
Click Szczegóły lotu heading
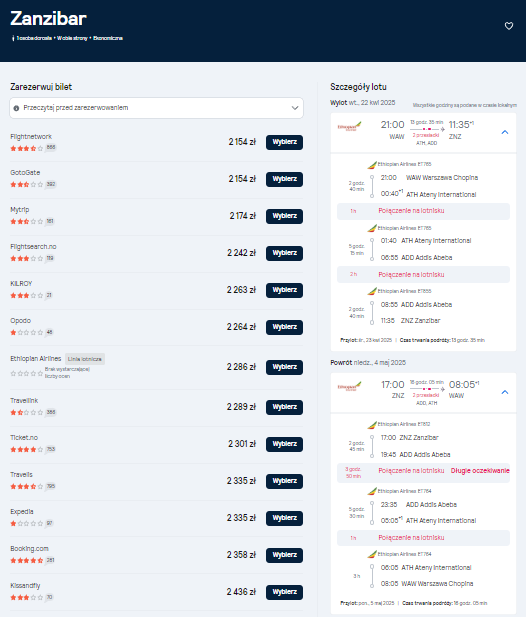pos(358,87)
